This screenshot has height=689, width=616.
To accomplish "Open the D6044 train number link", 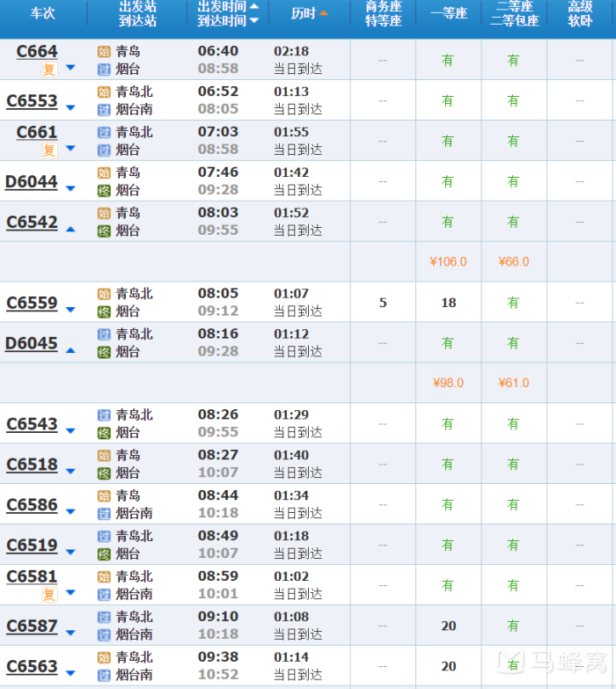I will click(32, 182).
